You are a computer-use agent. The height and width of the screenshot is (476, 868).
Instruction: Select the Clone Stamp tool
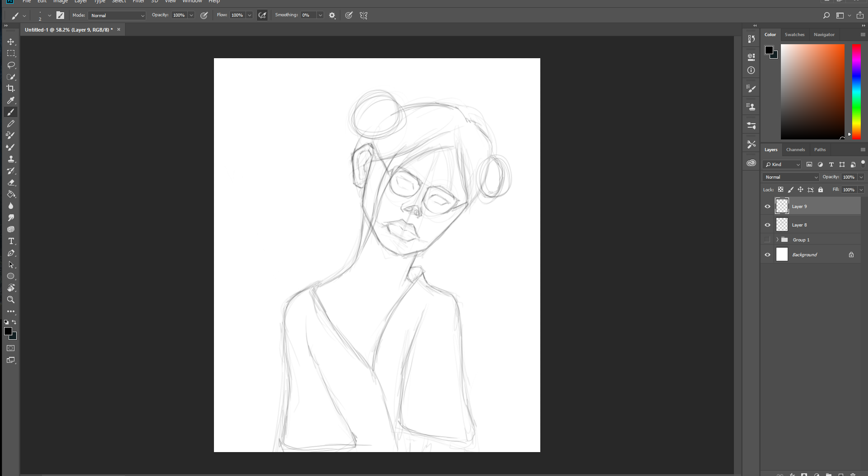click(x=11, y=159)
